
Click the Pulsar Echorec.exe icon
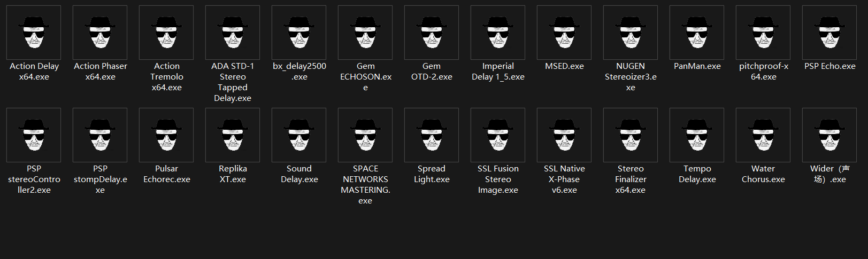pyautogui.click(x=166, y=135)
